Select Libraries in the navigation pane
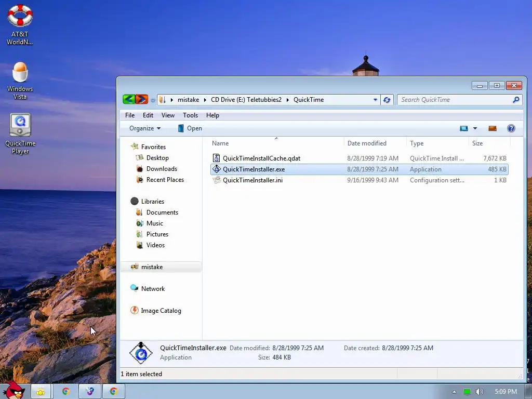 point(153,202)
